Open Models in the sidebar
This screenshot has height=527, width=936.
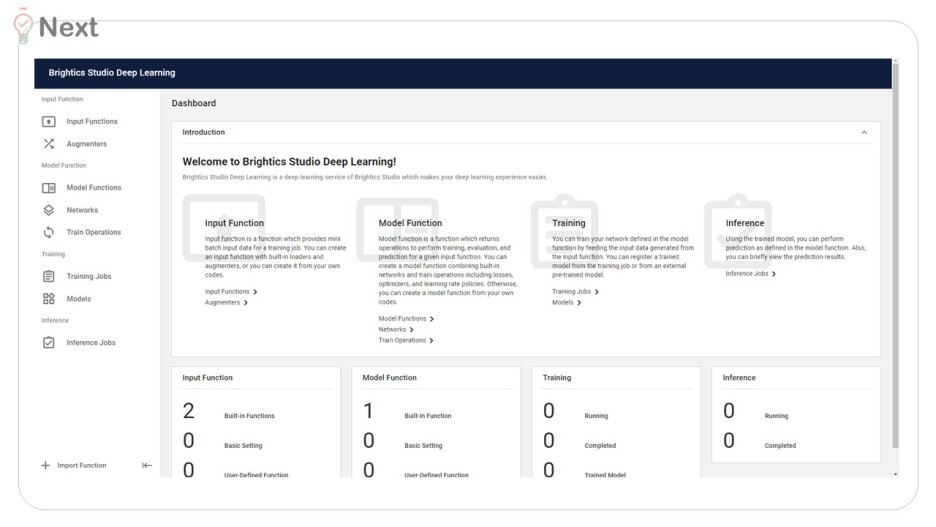[79, 298]
